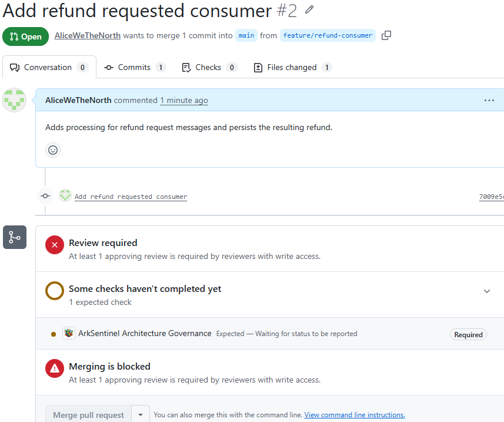The width and height of the screenshot is (504, 422).
Task: Click the AliceWeTheNorth name in the comment header
Action: click(x=78, y=101)
